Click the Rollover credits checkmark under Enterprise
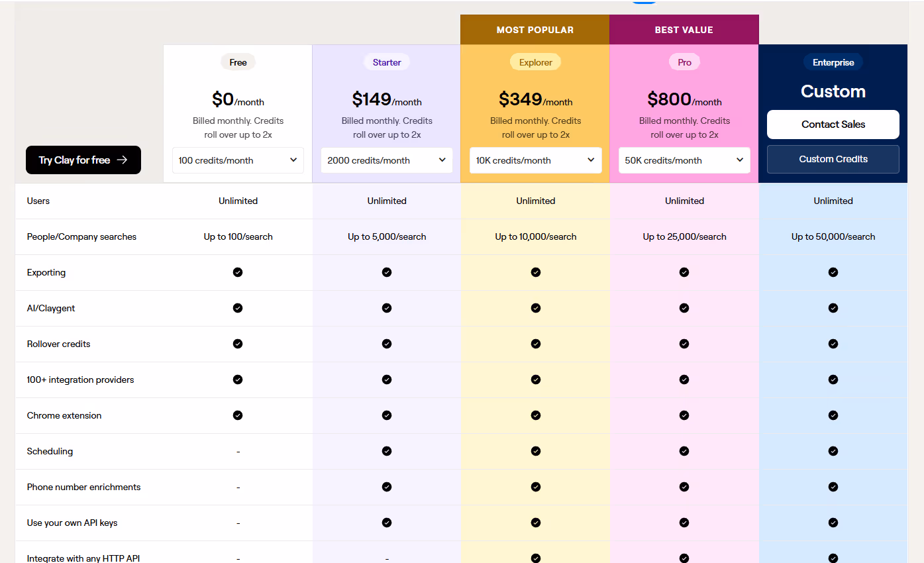 (833, 344)
